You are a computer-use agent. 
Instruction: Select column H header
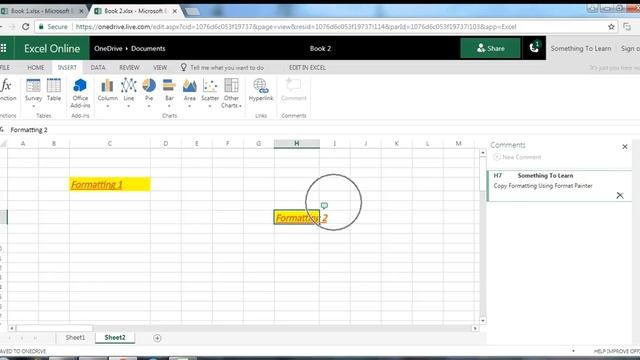pyautogui.click(x=297, y=143)
